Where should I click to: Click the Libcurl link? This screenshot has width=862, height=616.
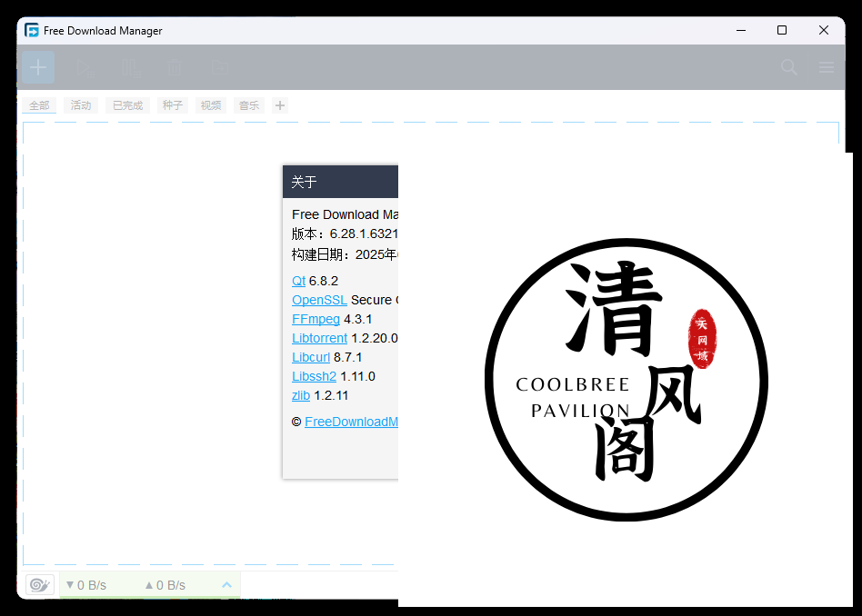(311, 357)
